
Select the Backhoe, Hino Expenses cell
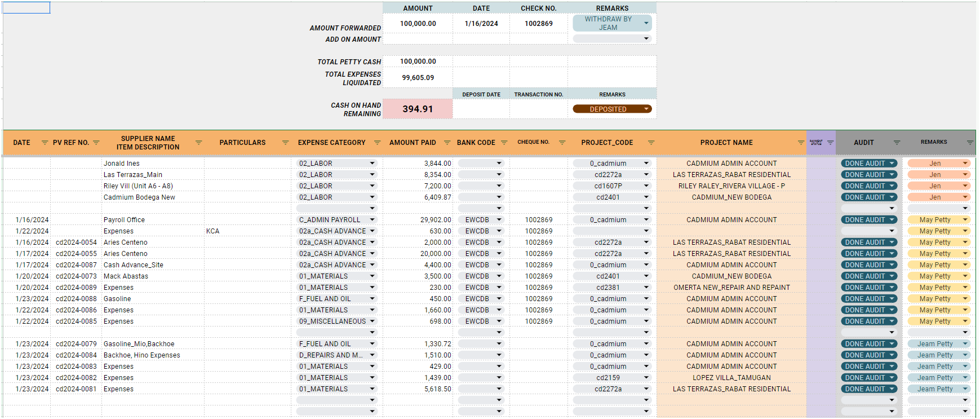153,355
